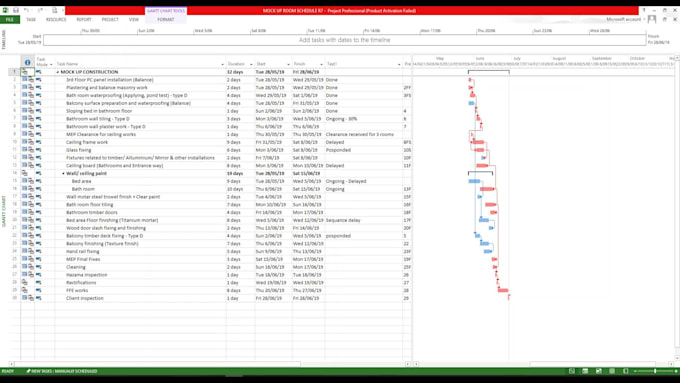
Task: Click indicator icon of FFE works row
Action: 25,290
